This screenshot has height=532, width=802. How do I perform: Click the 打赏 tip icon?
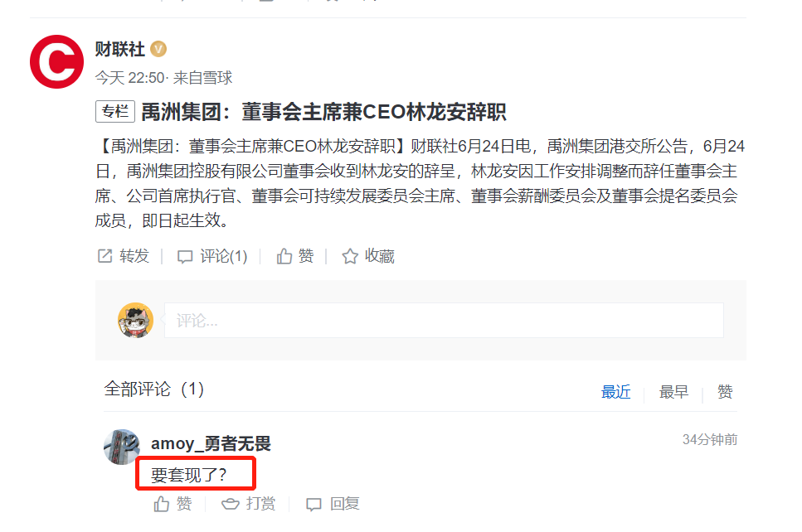point(231,504)
